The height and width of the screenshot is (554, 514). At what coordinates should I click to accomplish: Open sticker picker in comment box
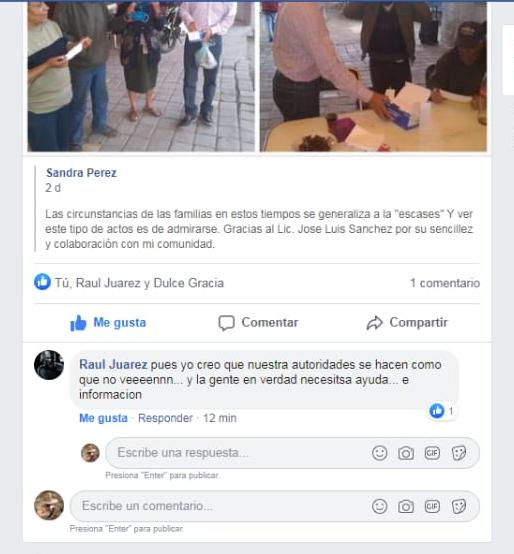click(459, 506)
